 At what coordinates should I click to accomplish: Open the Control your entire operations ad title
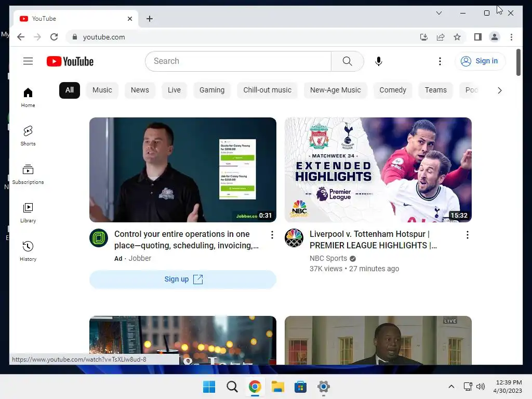pos(187,240)
